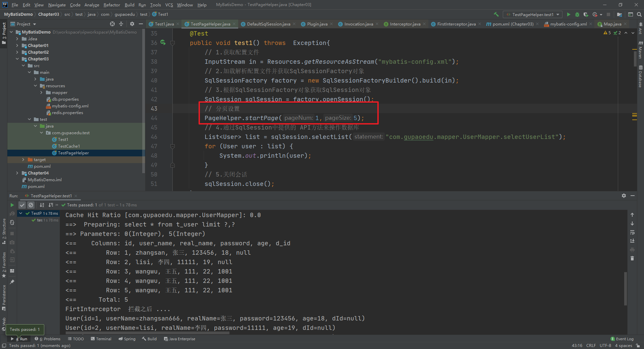Locate the opened file via crosshair icon
This screenshot has height=349, width=644.
tap(112, 24)
